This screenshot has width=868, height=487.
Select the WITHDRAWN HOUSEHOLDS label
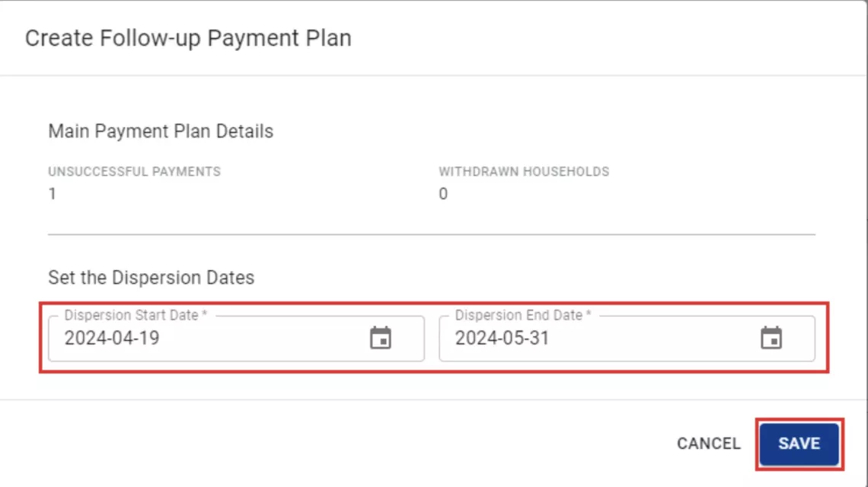524,171
